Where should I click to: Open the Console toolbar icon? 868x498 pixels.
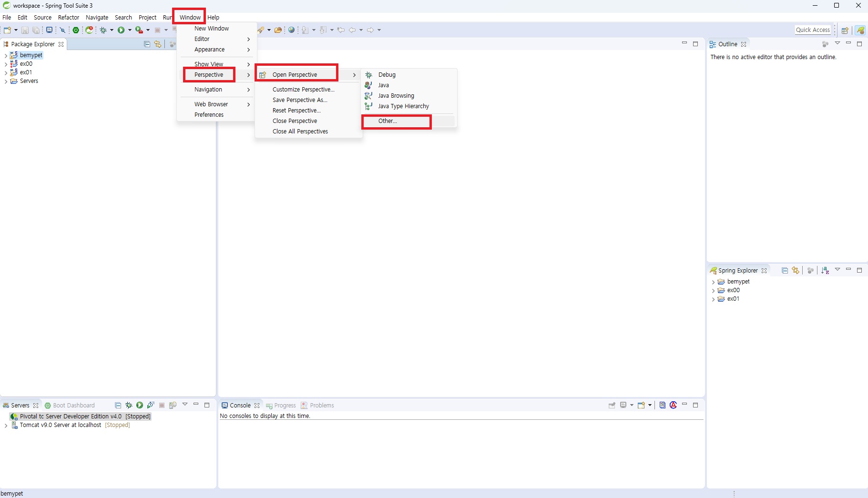pyautogui.click(x=49, y=30)
